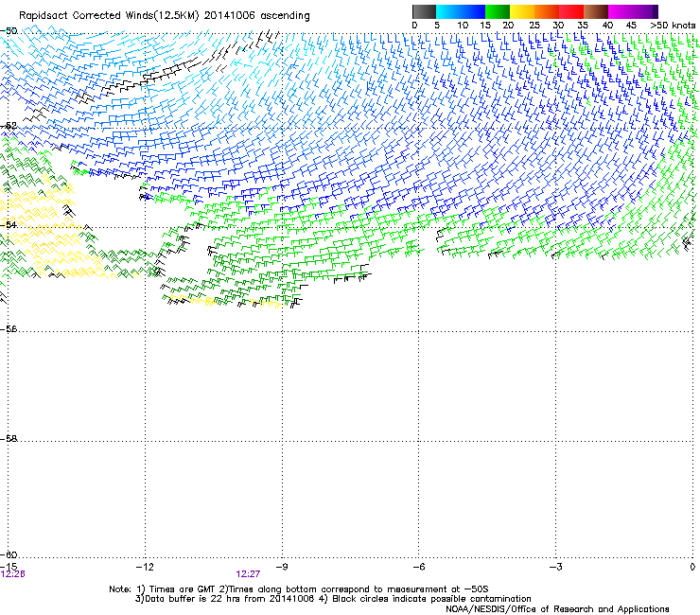Viewport: 700px width, 615px height.
Task: Click the '>50 knots' legend label
Action: click(673, 26)
